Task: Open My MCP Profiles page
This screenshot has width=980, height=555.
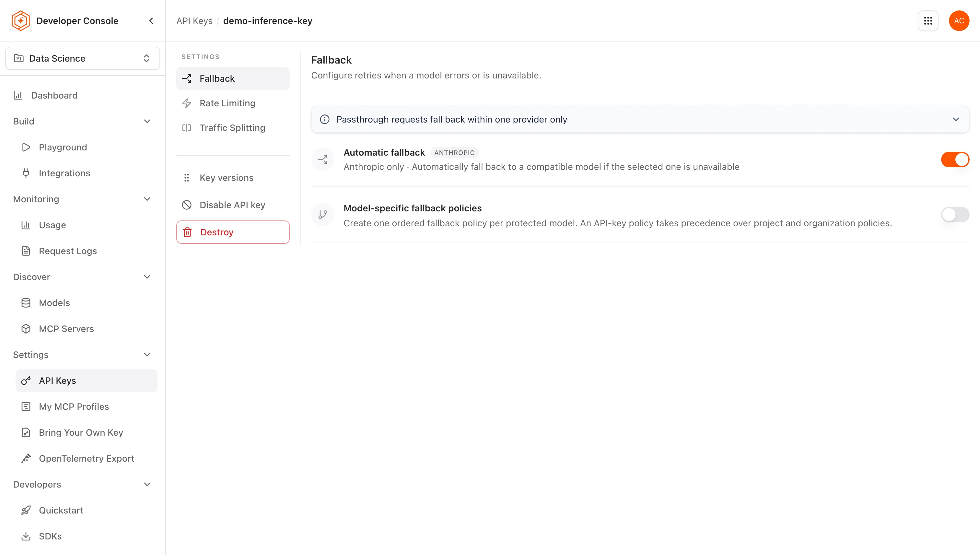Action: [x=87, y=406]
